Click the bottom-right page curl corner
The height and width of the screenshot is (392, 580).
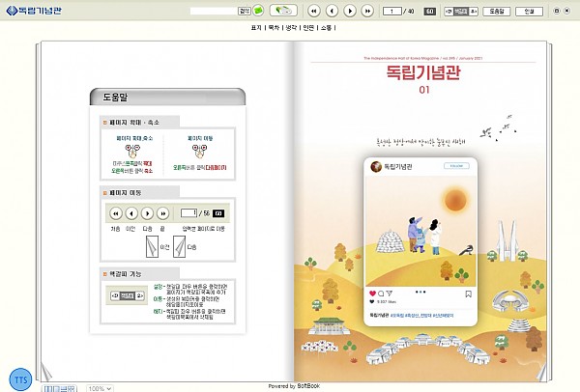(542, 373)
